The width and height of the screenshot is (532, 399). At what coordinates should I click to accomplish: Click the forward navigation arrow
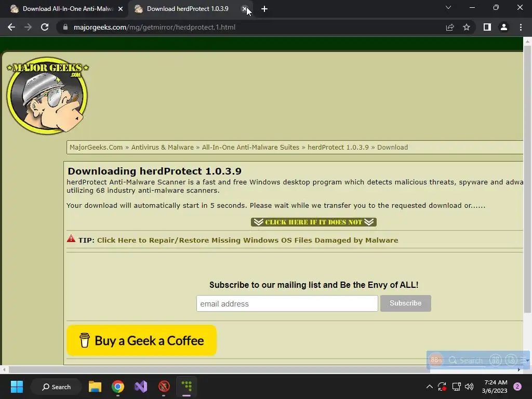[x=28, y=27]
